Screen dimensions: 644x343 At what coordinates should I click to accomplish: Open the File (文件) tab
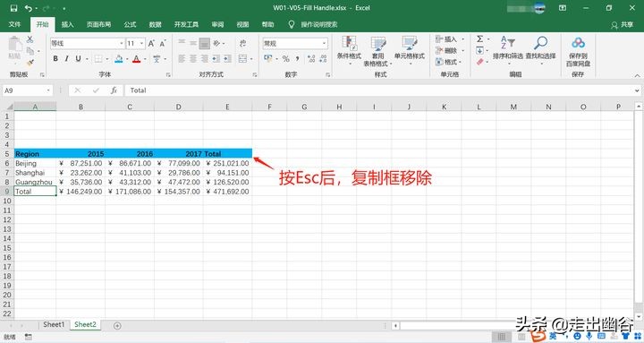coord(14,24)
